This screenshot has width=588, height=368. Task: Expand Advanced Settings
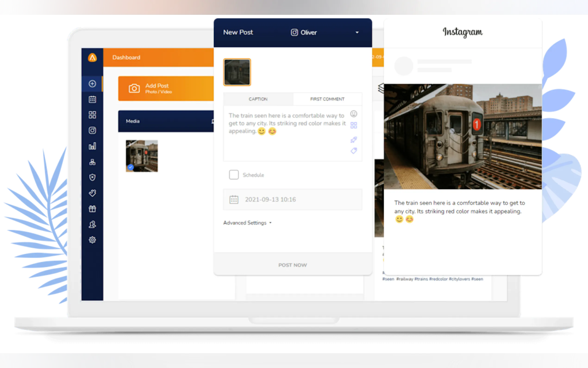coord(247,223)
